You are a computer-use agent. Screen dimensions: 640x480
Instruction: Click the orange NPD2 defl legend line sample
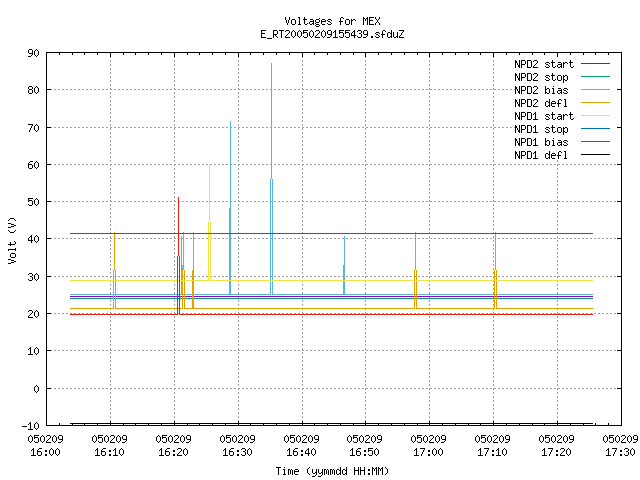[595, 102]
